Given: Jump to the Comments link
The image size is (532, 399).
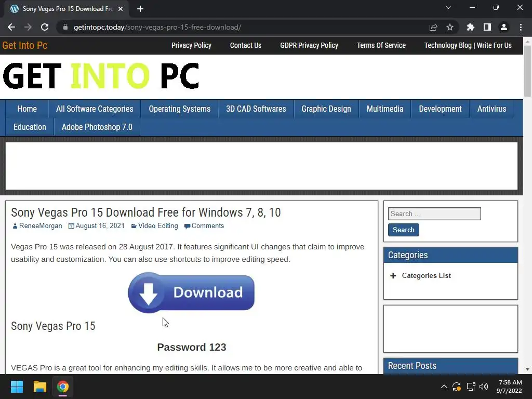Looking at the screenshot, I should [x=208, y=226].
